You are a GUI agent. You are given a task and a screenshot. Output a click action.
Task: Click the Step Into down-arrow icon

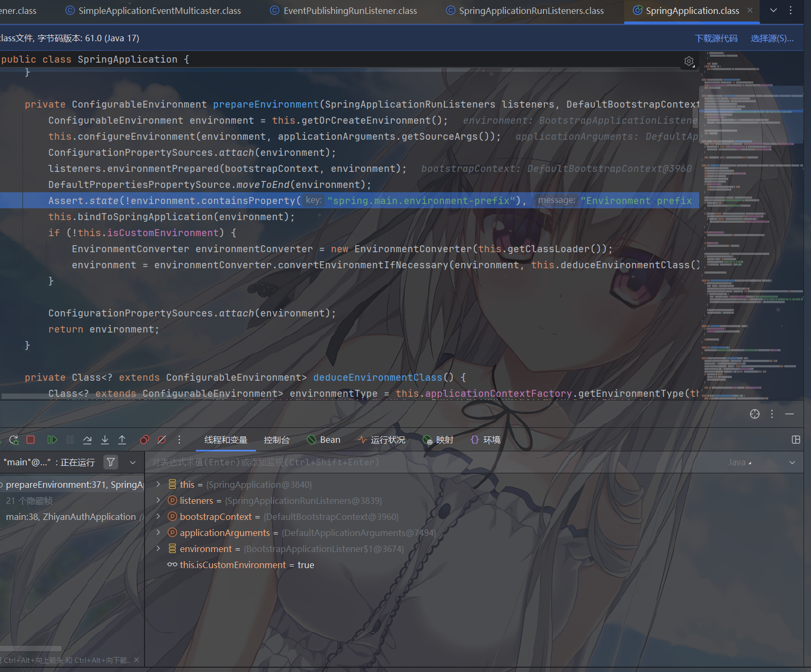[105, 440]
